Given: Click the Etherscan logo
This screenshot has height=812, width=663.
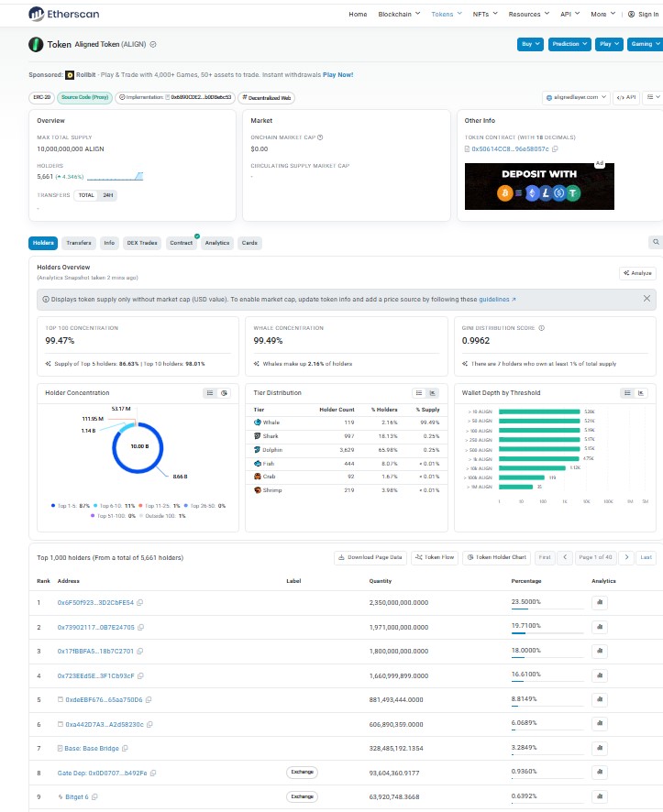Looking at the screenshot, I should [x=63, y=14].
